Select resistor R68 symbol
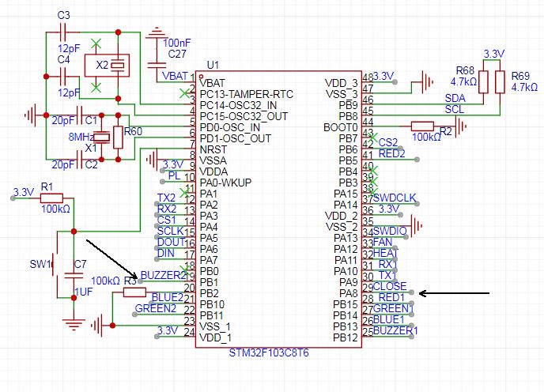The image size is (544, 392). pos(483,82)
